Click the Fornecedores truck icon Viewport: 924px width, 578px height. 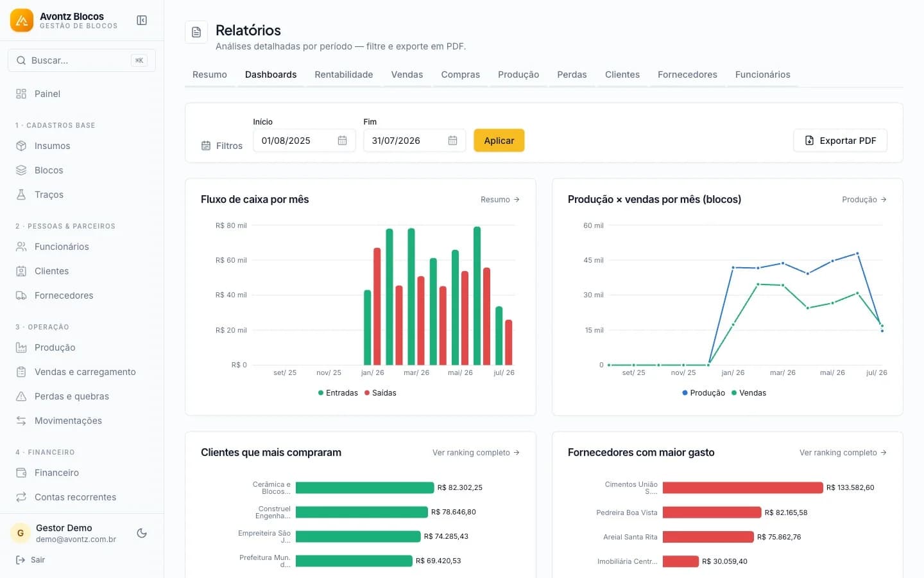[x=21, y=295]
